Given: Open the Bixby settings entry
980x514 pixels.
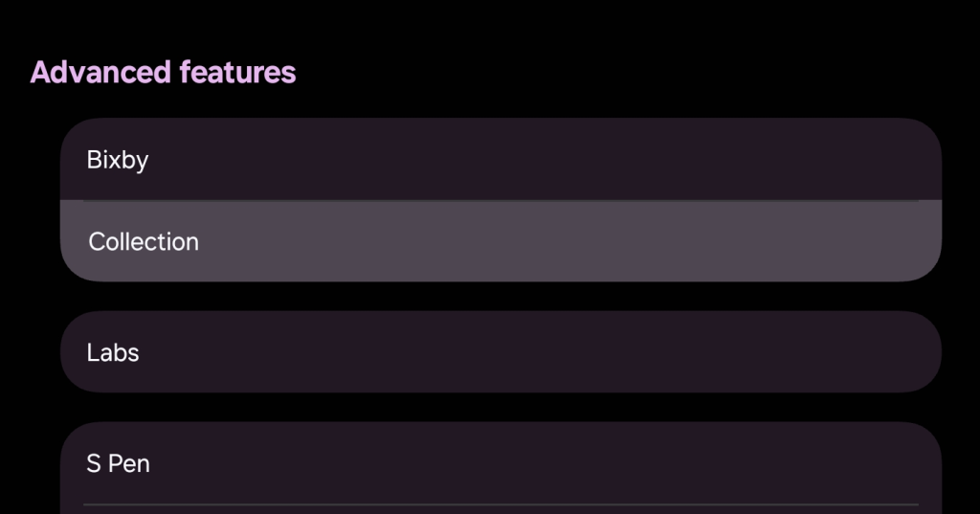Looking at the screenshot, I should 501,160.
